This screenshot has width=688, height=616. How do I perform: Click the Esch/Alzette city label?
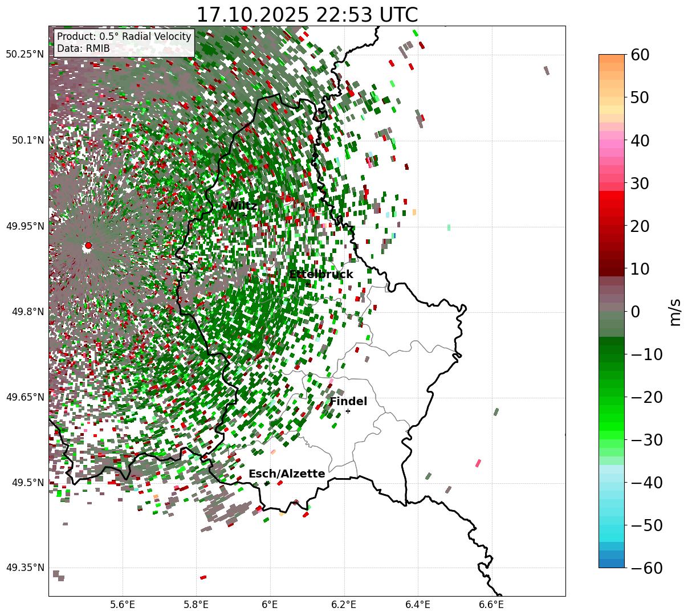tap(287, 474)
